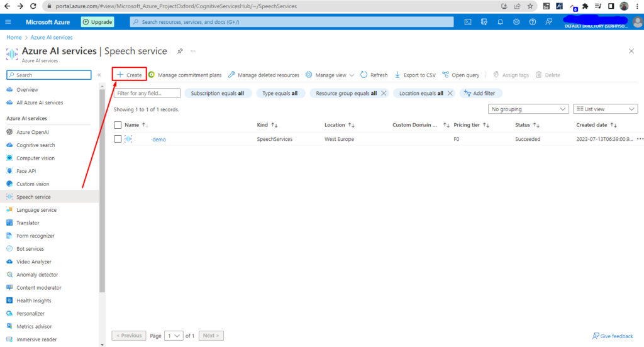
Task: Expand the Manage view dropdown
Action: click(x=330, y=75)
